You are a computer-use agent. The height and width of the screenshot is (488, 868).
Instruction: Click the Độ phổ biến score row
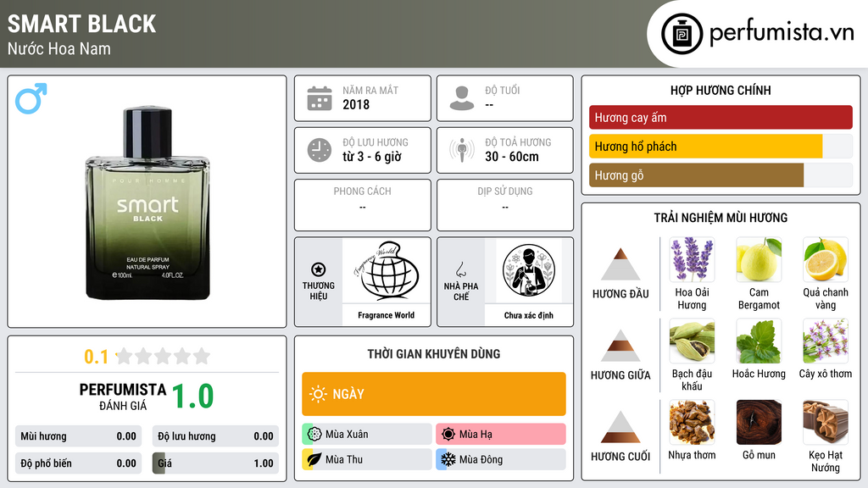79,463
